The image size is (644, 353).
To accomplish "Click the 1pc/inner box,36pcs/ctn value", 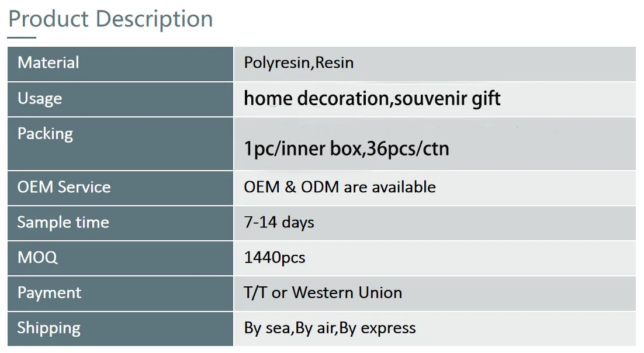I will (x=346, y=148).
